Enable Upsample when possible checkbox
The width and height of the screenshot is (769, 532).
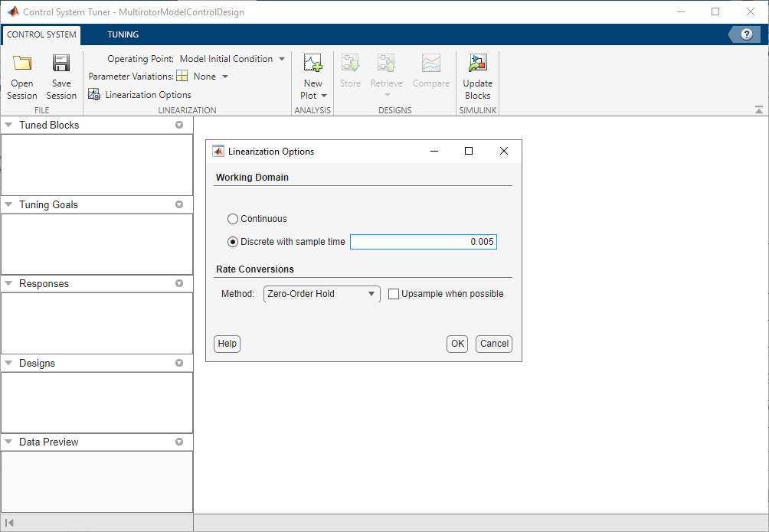point(394,294)
